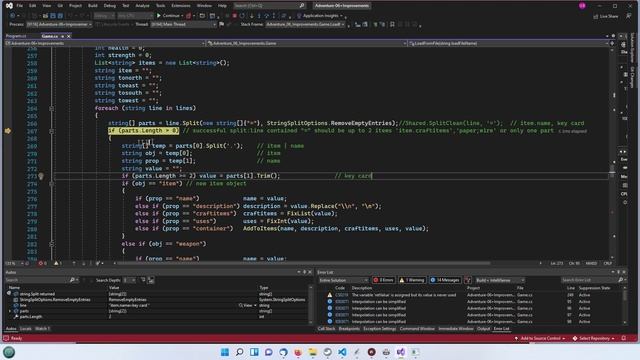
Task: Open the File menu
Action: tap(20, 6)
